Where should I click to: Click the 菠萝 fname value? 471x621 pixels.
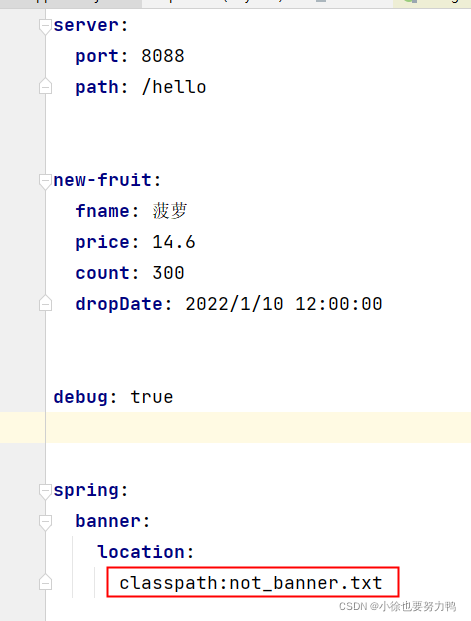tap(170, 211)
